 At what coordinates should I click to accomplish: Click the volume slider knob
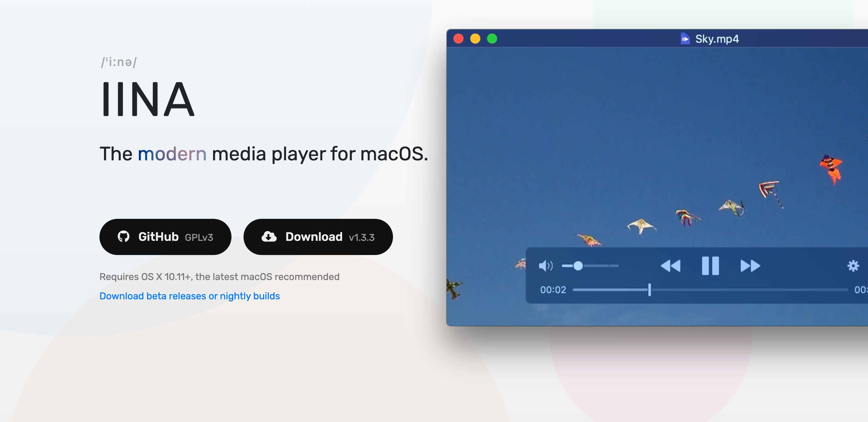(x=578, y=266)
